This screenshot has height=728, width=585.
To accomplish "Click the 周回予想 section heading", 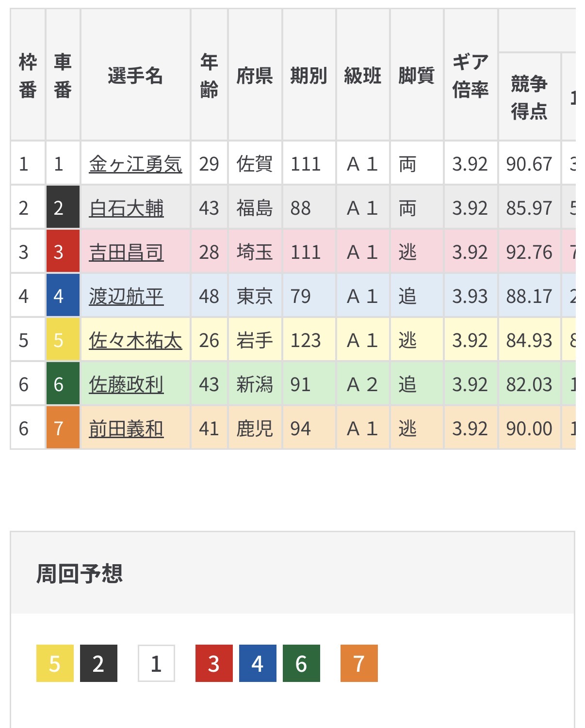I will tap(80, 574).
